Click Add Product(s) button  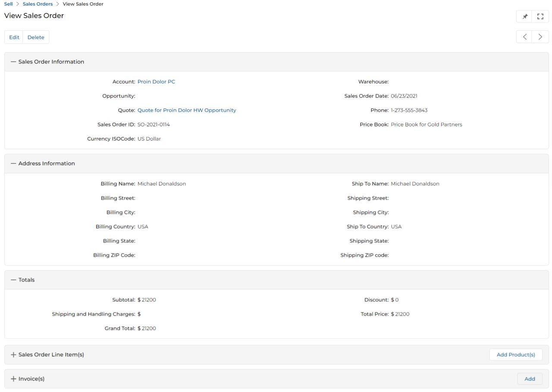[516, 354]
